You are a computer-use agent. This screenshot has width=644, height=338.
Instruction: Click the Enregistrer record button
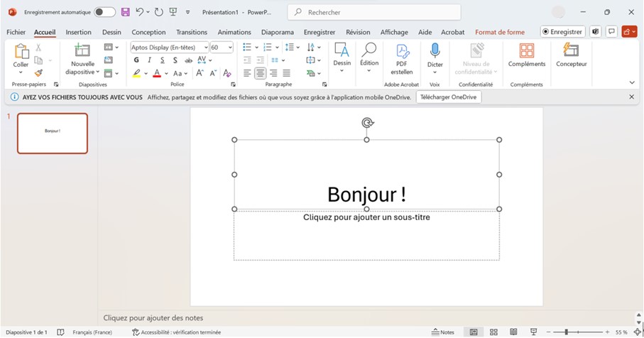click(x=562, y=32)
